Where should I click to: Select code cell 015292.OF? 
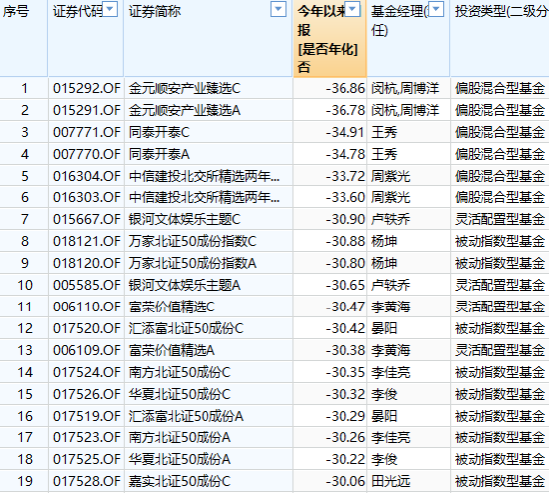point(86,88)
